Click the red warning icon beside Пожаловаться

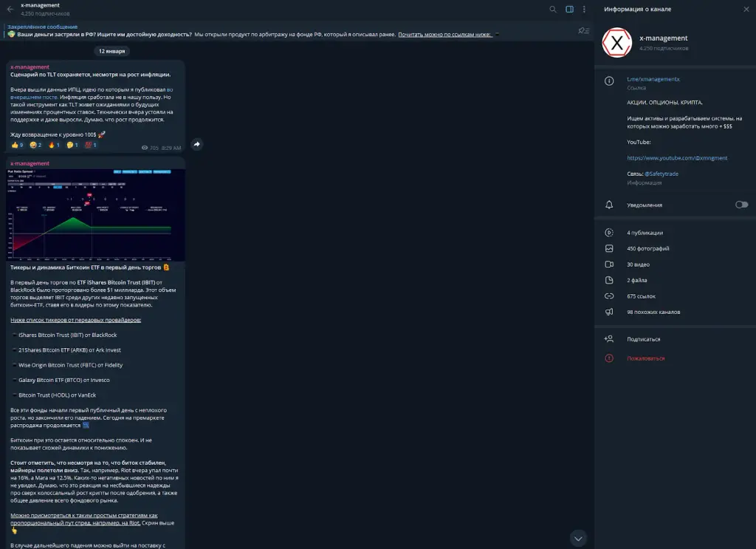609,358
